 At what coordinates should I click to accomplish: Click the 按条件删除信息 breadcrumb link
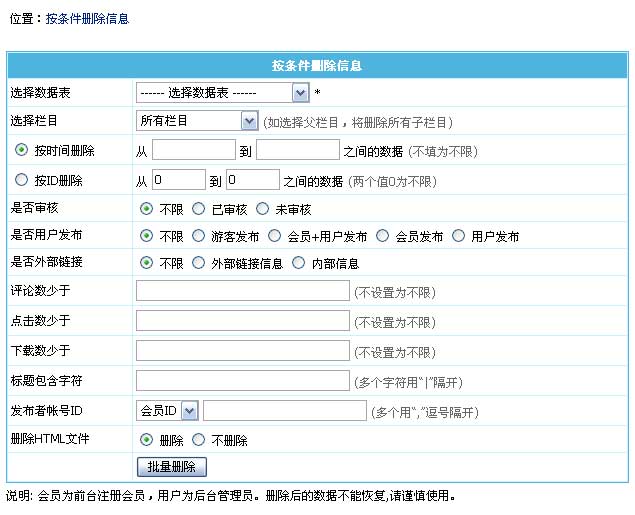pyautogui.click(x=87, y=19)
